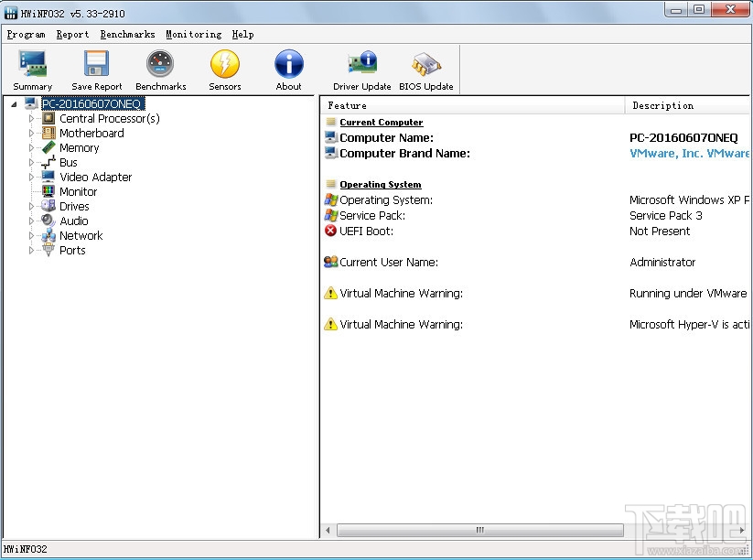Click the Service Pack Windows flag icon
Screen dimensions: 753x560
click(331, 215)
